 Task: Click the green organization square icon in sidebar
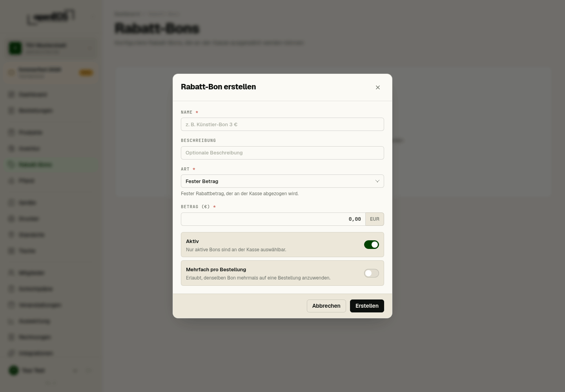tap(15, 48)
